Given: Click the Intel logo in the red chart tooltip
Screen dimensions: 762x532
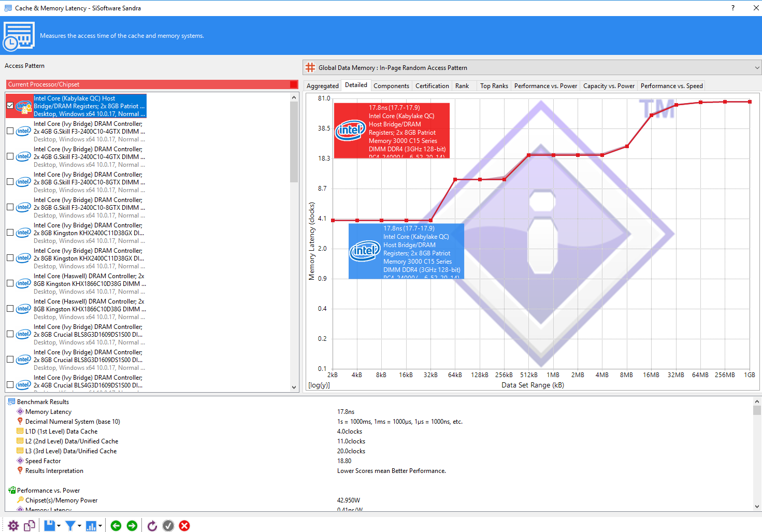Looking at the screenshot, I should click(351, 130).
